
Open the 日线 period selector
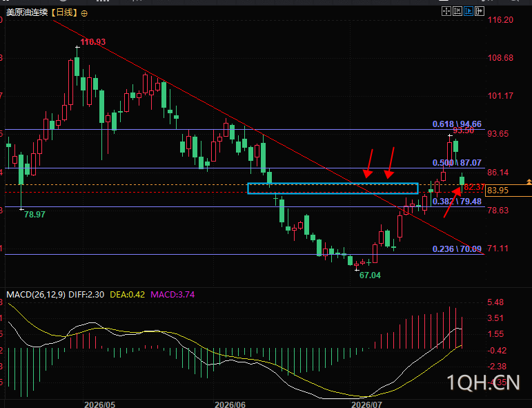coord(64,13)
